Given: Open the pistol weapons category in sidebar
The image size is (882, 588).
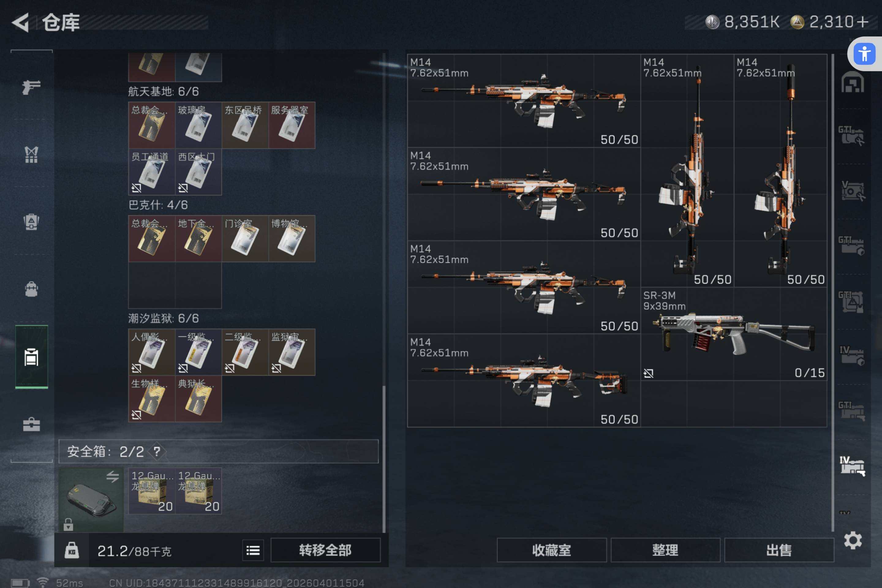Looking at the screenshot, I should pyautogui.click(x=31, y=87).
